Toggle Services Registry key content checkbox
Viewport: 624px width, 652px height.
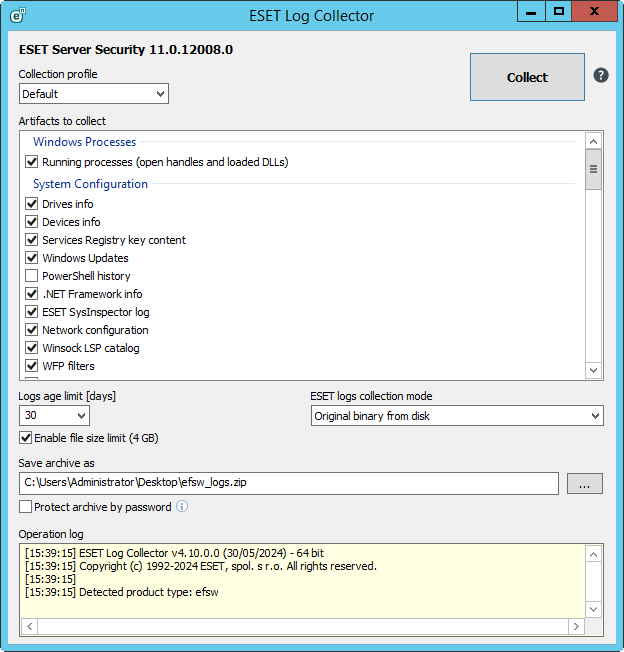(x=32, y=240)
